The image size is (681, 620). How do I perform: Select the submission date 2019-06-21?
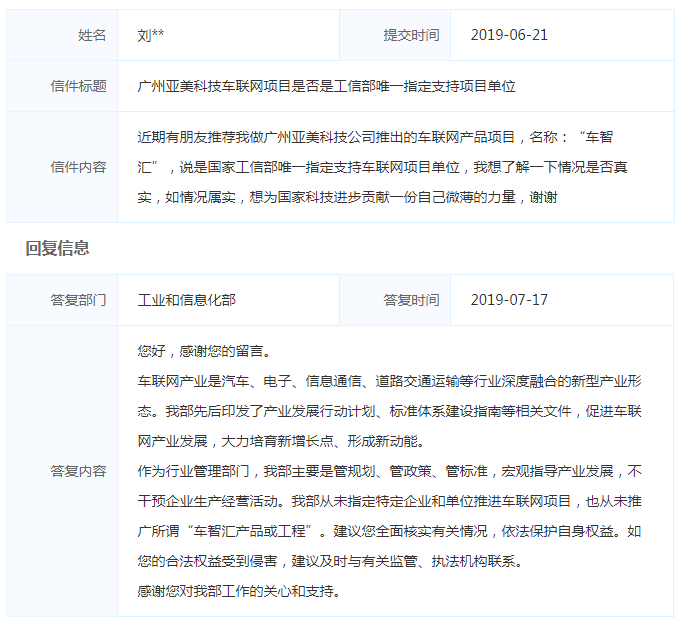click(509, 35)
